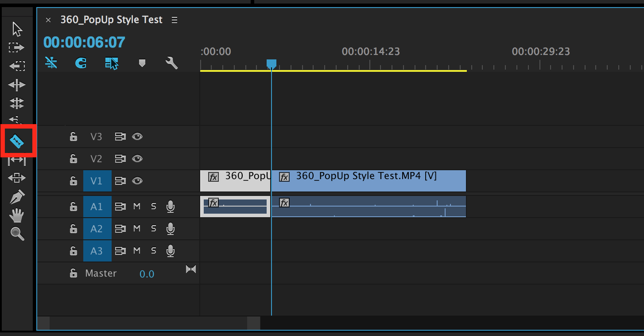The width and height of the screenshot is (644, 336).
Task: Activate the Razor blade tool
Action: tap(17, 142)
